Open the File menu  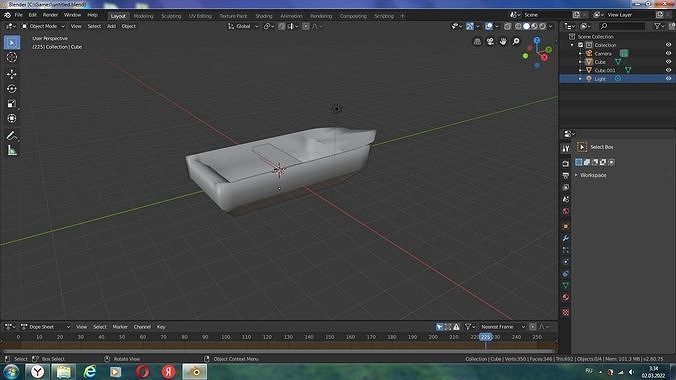point(19,15)
